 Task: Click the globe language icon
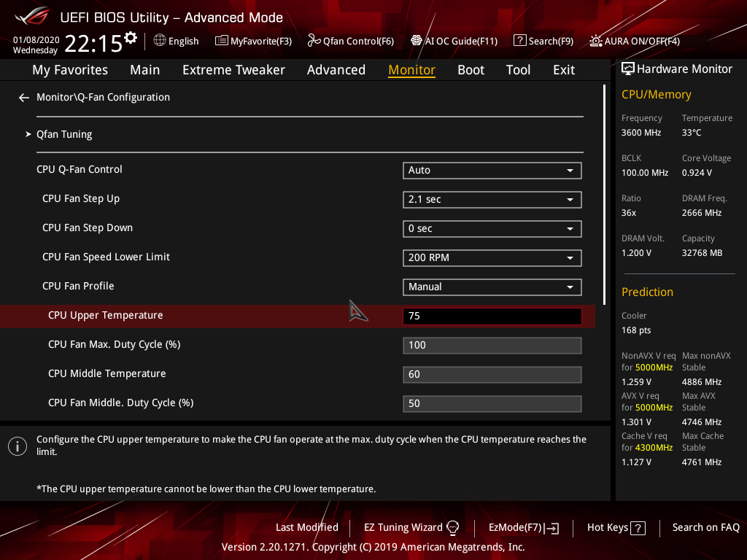pyautogui.click(x=160, y=41)
